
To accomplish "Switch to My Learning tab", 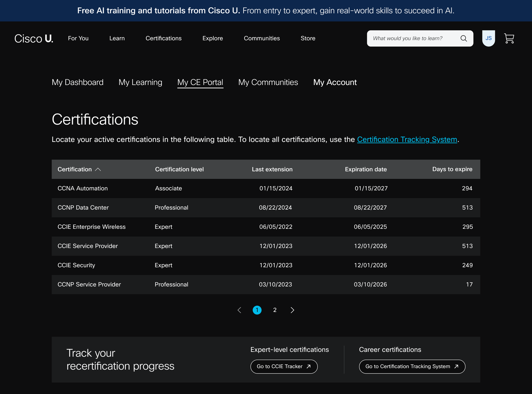I will (140, 82).
